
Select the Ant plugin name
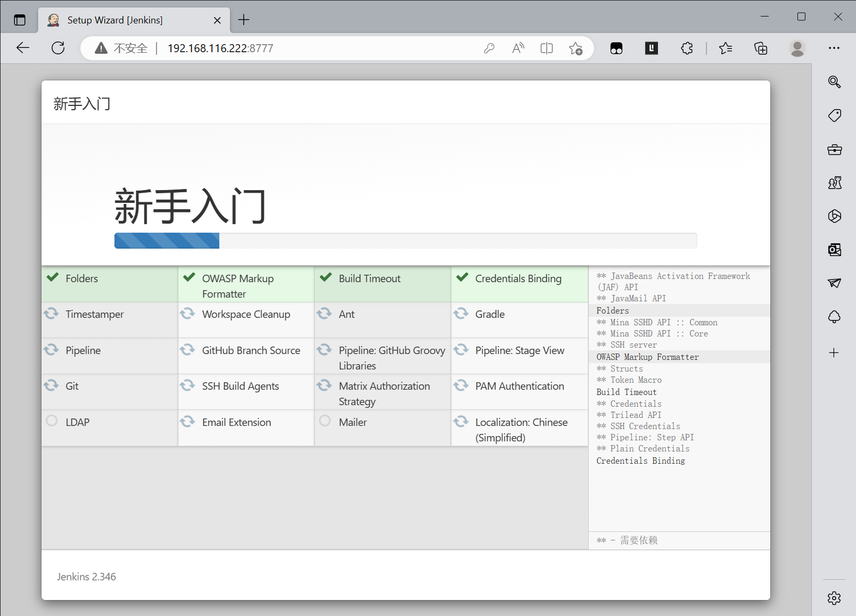(347, 315)
